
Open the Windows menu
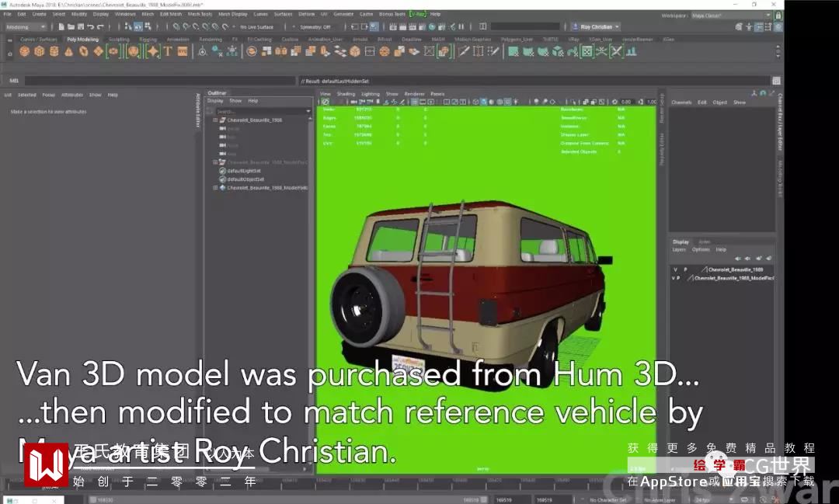[x=125, y=15]
